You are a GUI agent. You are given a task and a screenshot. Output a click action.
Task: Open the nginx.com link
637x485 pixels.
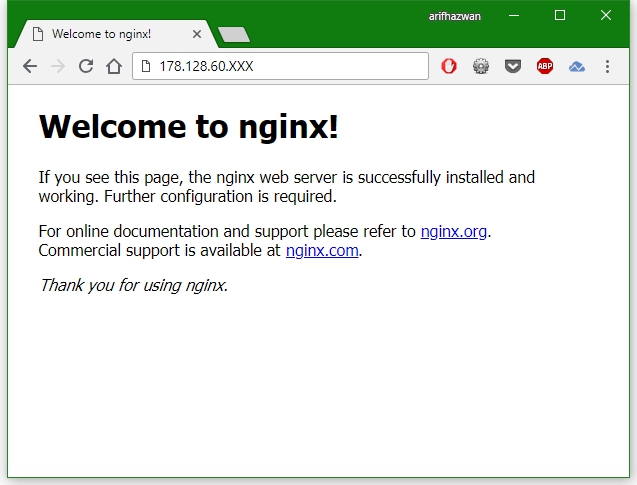[322, 251]
